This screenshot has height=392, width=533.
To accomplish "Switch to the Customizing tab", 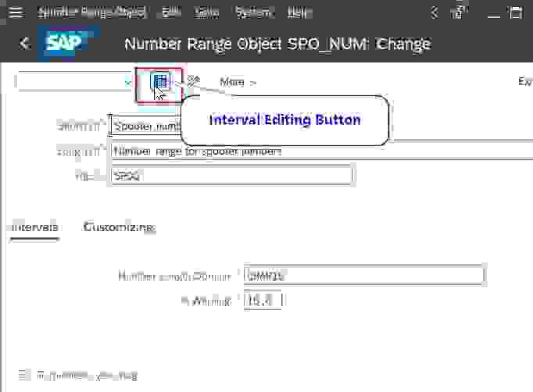I will [x=119, y=227].
